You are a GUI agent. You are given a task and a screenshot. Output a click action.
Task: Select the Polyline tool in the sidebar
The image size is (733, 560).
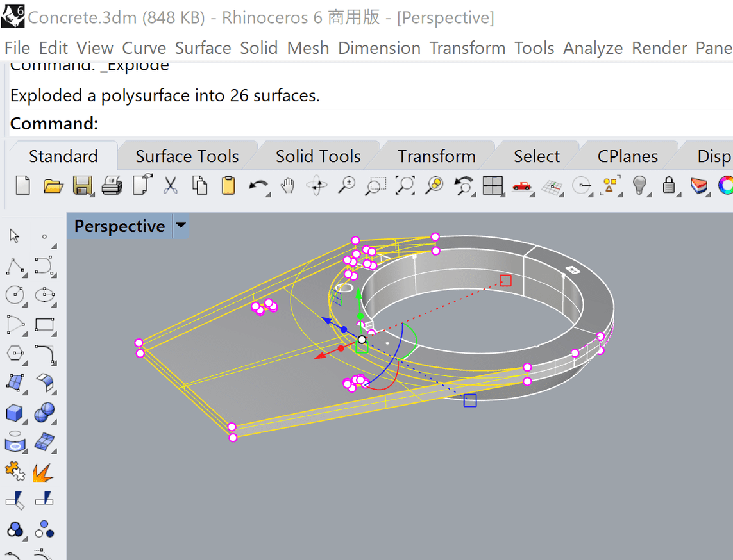tap(15, 267)
